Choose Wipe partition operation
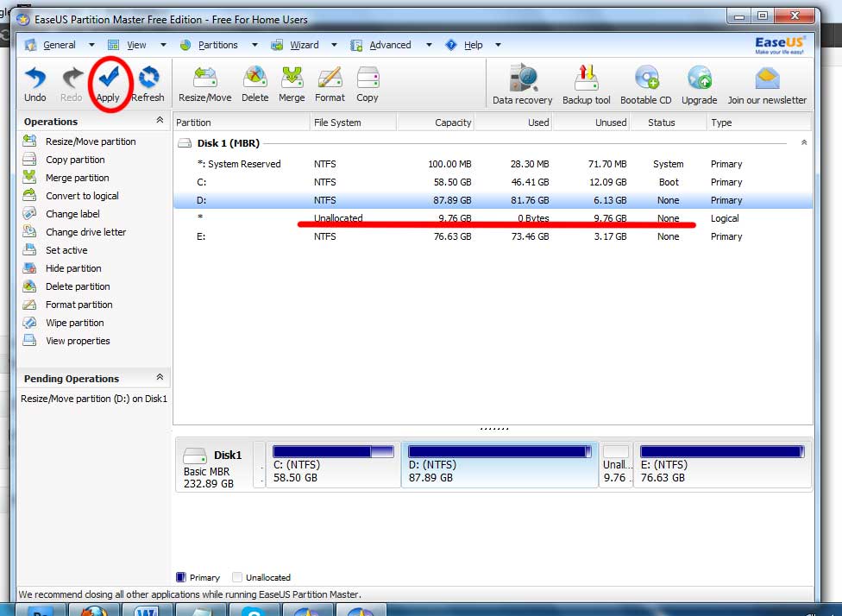 coord(63,323)
